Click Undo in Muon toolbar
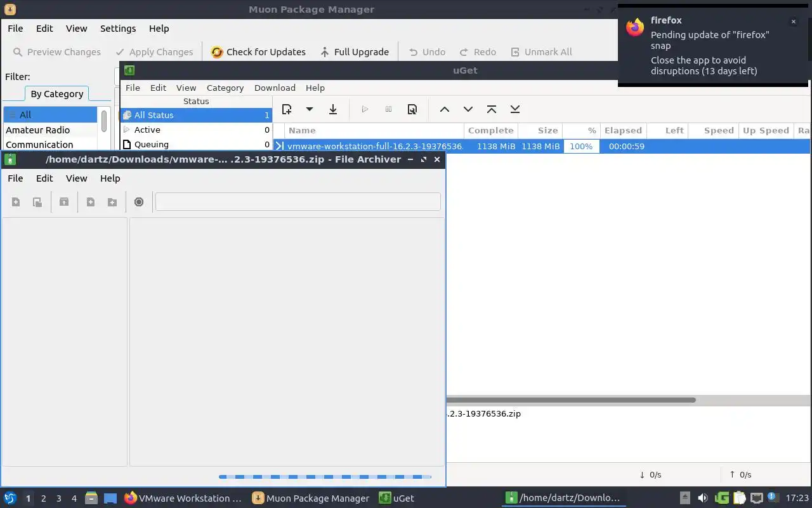812x508 pixels. pos(427,52)
